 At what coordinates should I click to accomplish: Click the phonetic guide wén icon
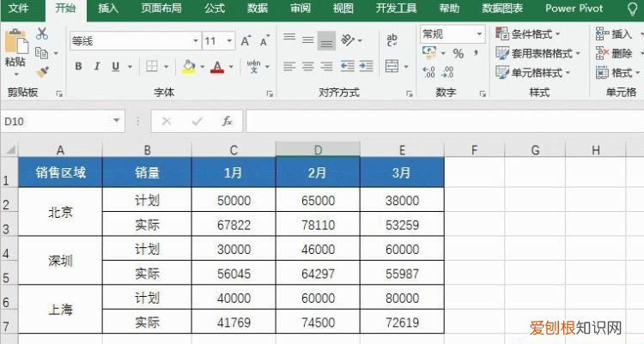point(253,66)
